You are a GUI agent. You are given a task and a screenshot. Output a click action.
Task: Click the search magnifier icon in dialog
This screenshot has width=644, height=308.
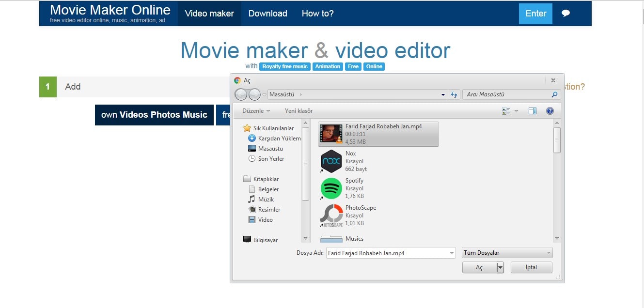(x=555, y=94)
